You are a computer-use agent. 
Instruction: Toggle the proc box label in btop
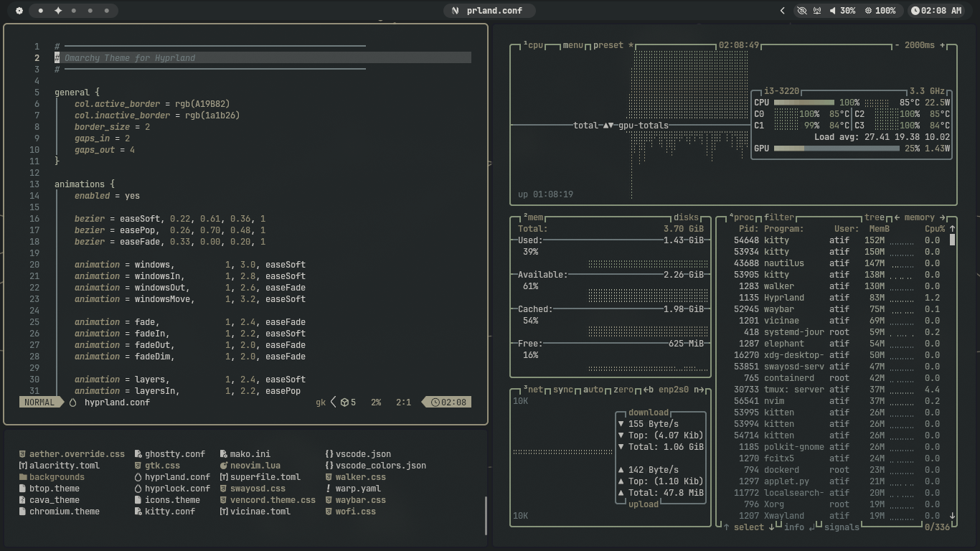tap(742, 217)
